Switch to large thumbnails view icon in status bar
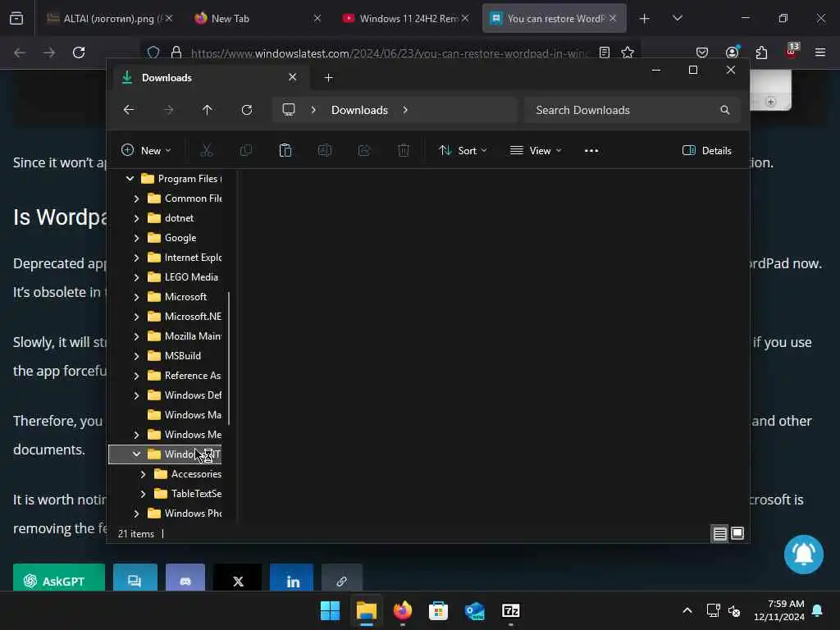The height and width of the screenshot is (630, 840). (x=737, y=533)
